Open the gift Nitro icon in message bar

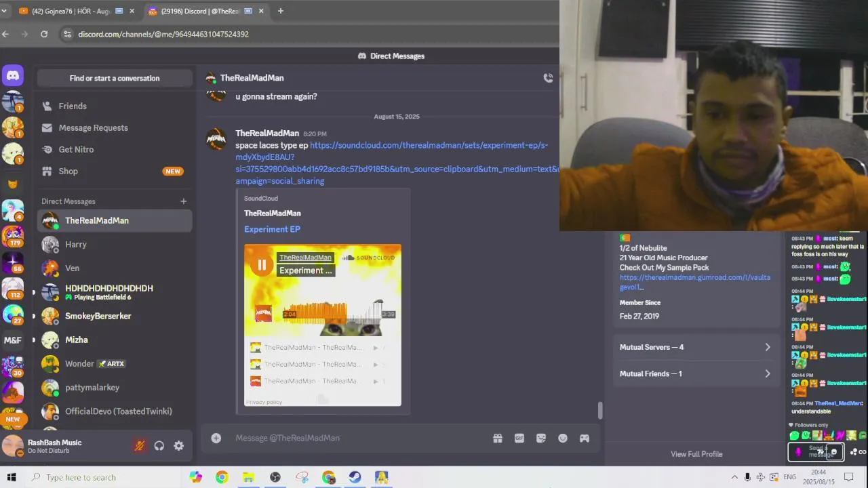pos(498,439)
